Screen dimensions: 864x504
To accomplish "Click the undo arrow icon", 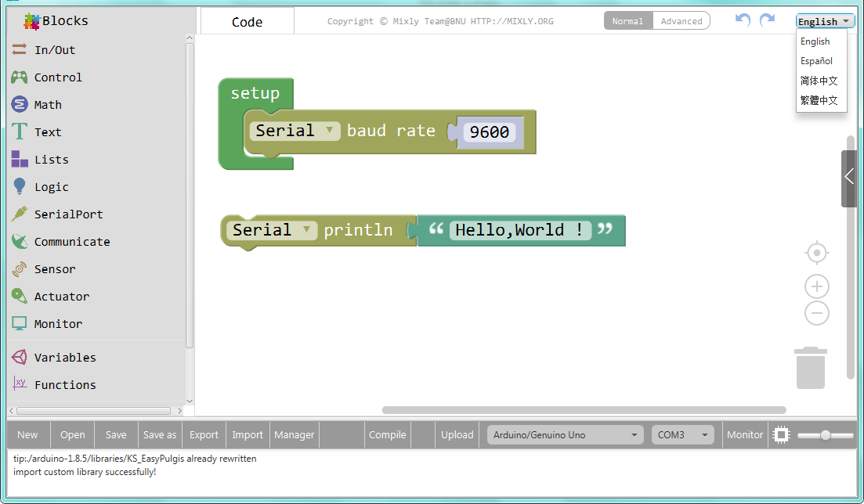I will tap(743, 20).
